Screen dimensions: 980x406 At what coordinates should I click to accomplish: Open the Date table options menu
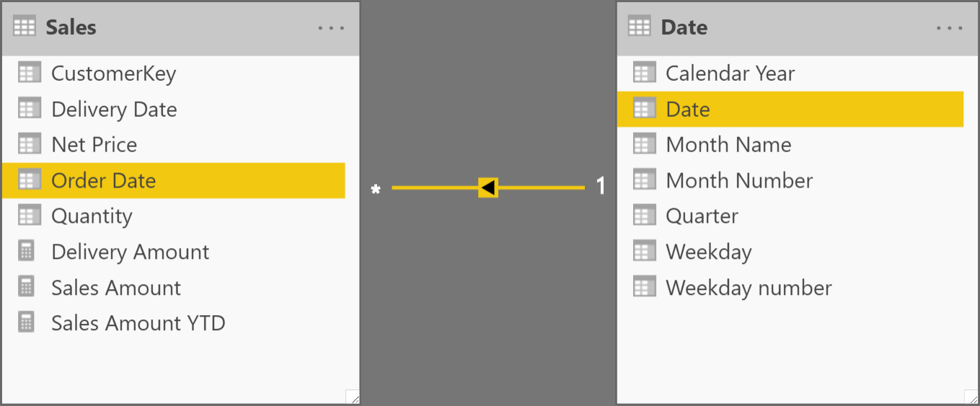(949, 28)
